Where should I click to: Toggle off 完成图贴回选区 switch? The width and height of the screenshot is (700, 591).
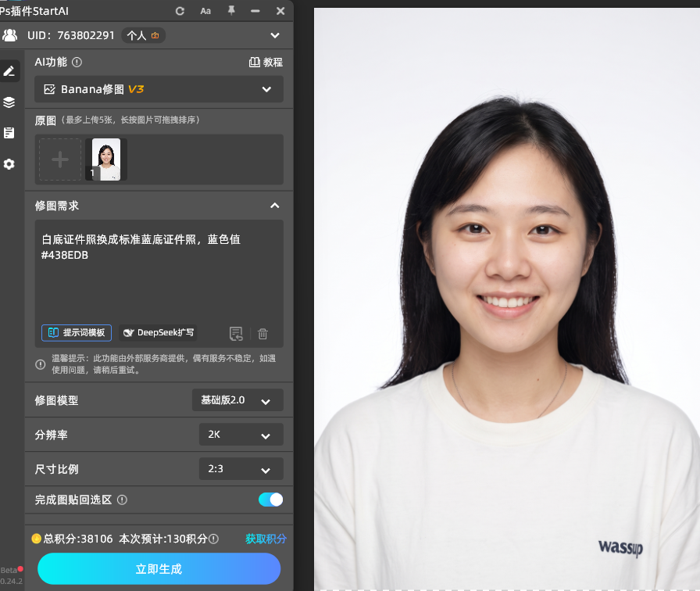270,500
